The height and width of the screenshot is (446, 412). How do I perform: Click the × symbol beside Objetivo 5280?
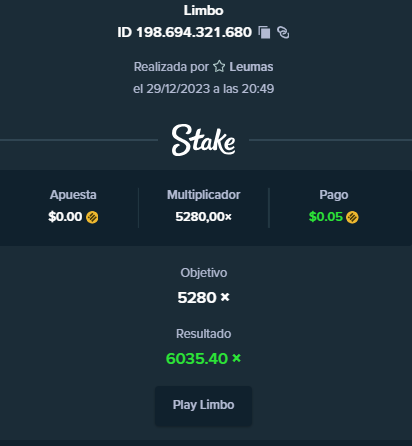(x=225, y=297)
